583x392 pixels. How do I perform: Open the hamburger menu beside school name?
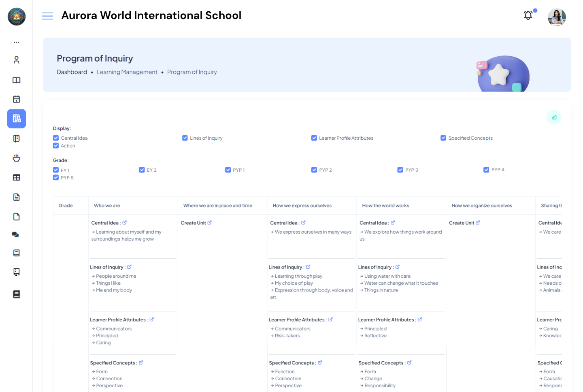[47, 15]
